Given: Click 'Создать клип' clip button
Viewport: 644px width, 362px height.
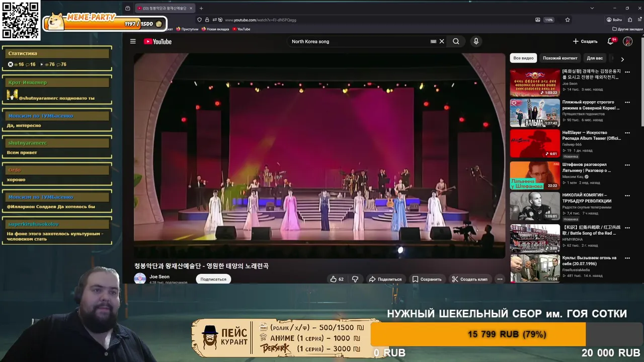Looking at the screenshot, I should click(470, 279).
